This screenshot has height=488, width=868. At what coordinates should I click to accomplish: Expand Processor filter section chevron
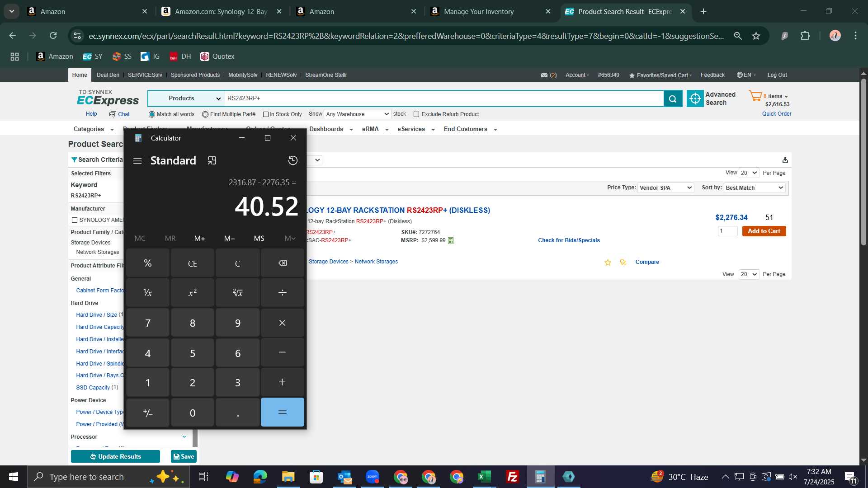(184, 437)
